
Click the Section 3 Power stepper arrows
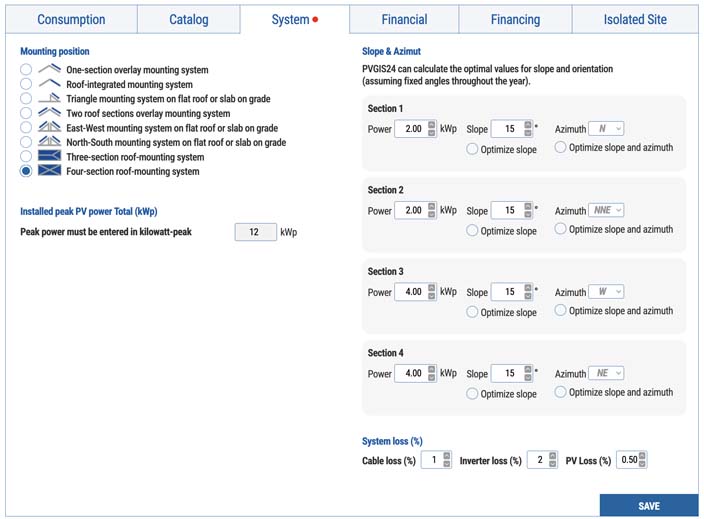[x=431, y=292]
